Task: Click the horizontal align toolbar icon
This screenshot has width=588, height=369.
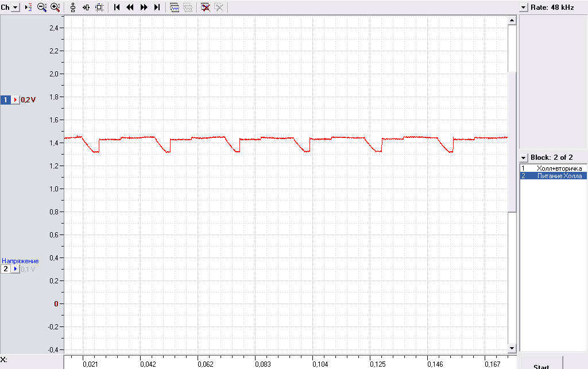Action: pyautogui.click(x=86, y=7)
